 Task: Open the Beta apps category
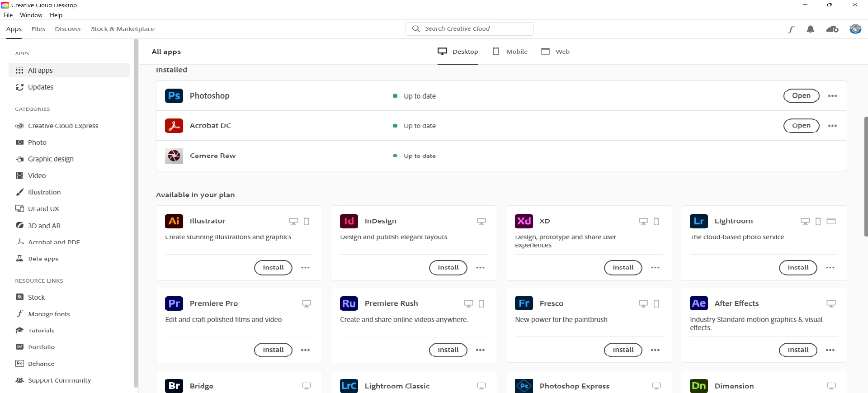(x=69, y=259)
